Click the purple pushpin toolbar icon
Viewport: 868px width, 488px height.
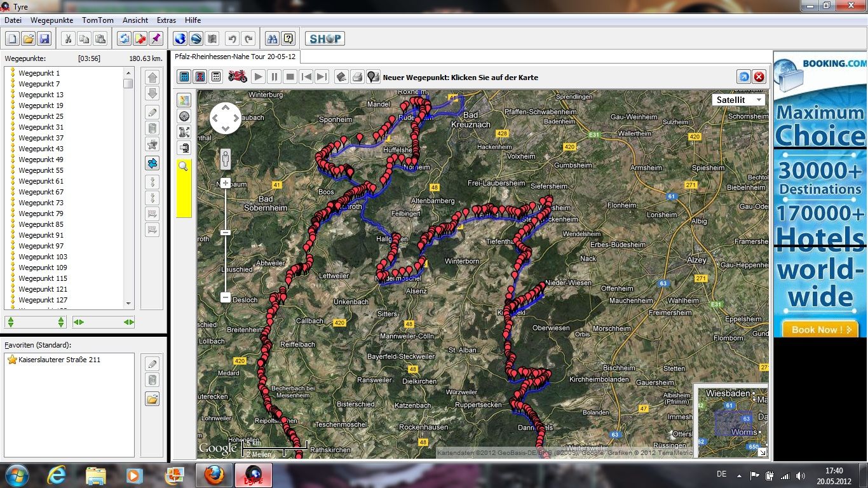coord(156,39)
